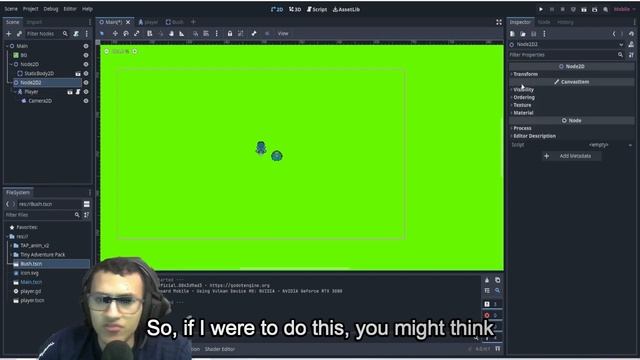Switch to the 3D workspace

click(x=295, y=9)
